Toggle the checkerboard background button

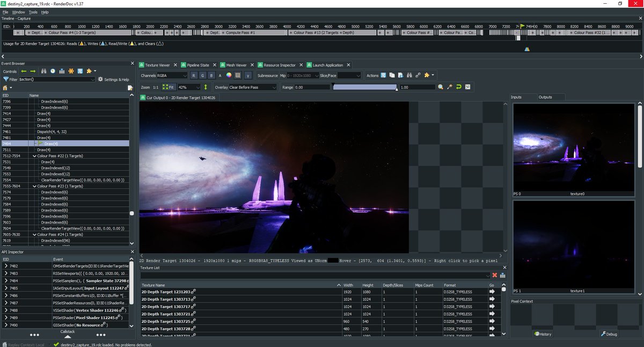[238, 75]
